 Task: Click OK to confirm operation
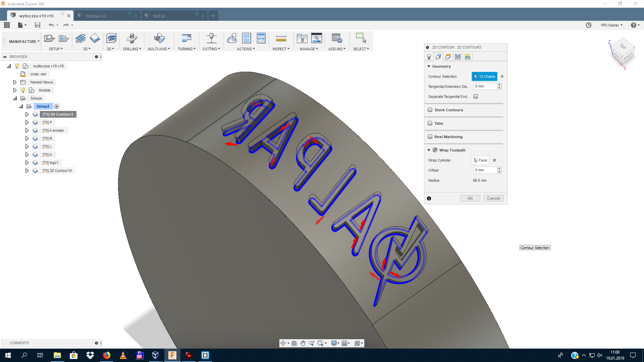pos(470,198)
